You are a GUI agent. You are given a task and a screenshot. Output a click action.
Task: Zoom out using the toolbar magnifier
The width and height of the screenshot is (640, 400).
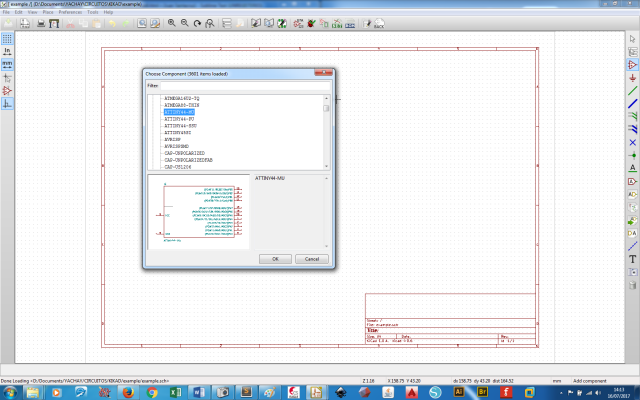(184, 23)
